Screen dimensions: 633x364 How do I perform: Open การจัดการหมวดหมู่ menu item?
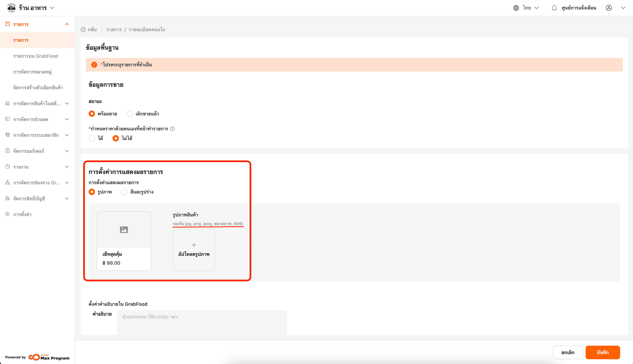coord(32,72)
